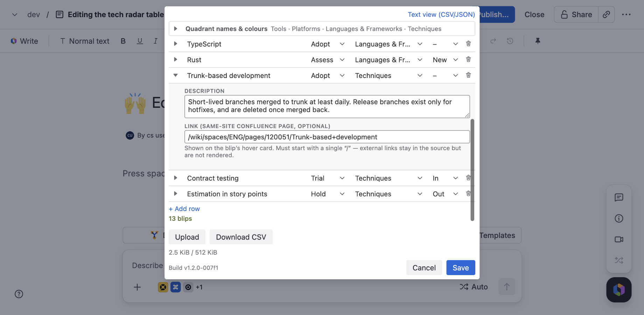This screenshot has height=315, width=644.
Task: Click the send arrow button
Action: (x=506, y=287)
